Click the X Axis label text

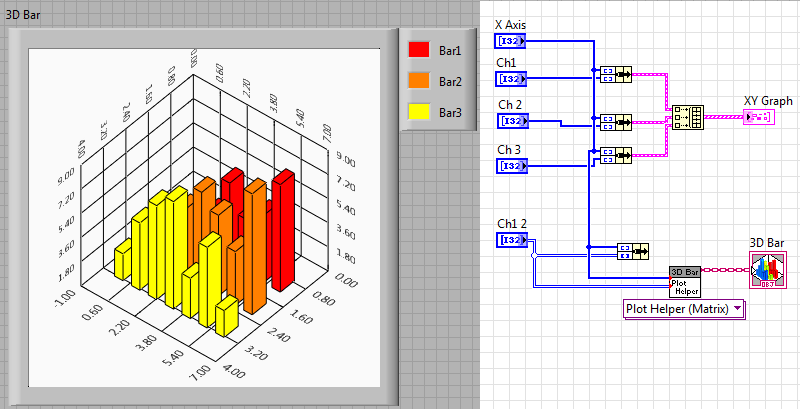tap(511, 25)
